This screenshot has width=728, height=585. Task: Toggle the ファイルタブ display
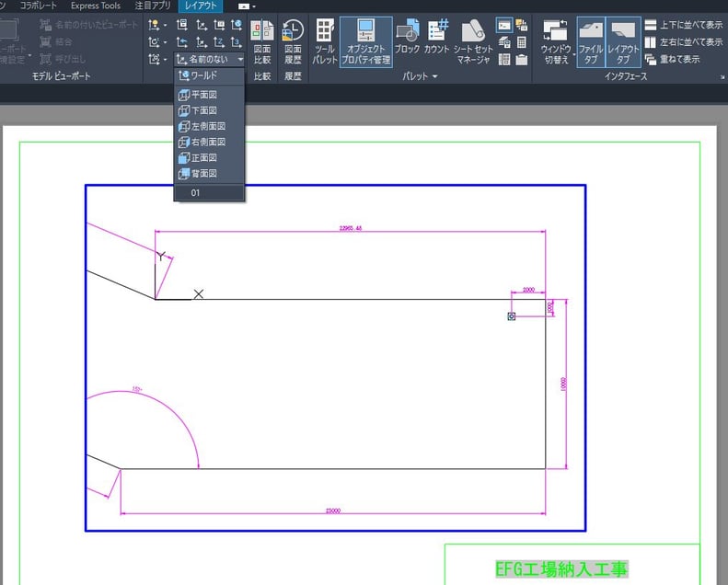(x=591, y=41)
